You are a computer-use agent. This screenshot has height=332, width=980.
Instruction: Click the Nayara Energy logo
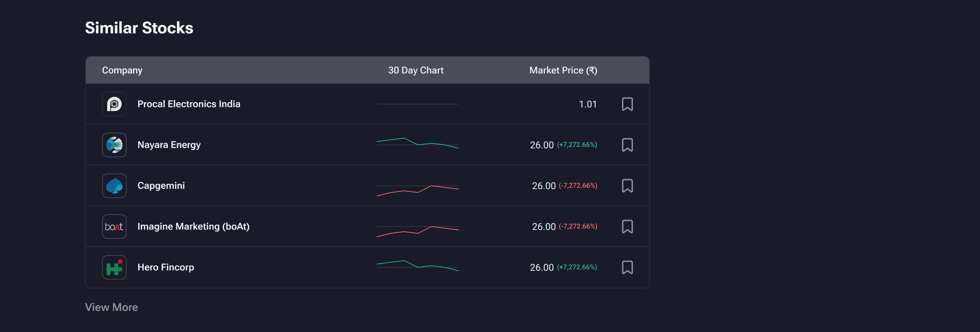(x=114, y=145)
